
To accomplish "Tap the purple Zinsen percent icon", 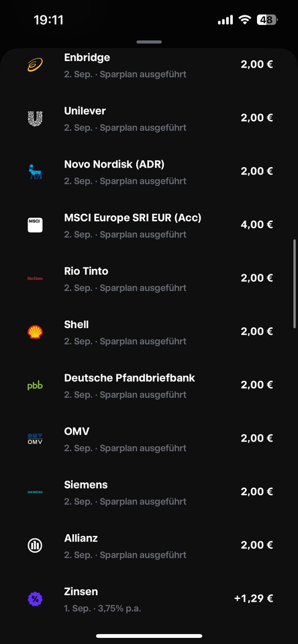I will click(x=35, y=599).
